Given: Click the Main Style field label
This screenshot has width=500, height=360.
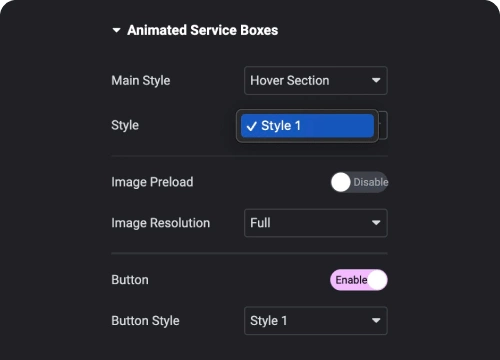Looking at the screenshot, I should 141,81.
